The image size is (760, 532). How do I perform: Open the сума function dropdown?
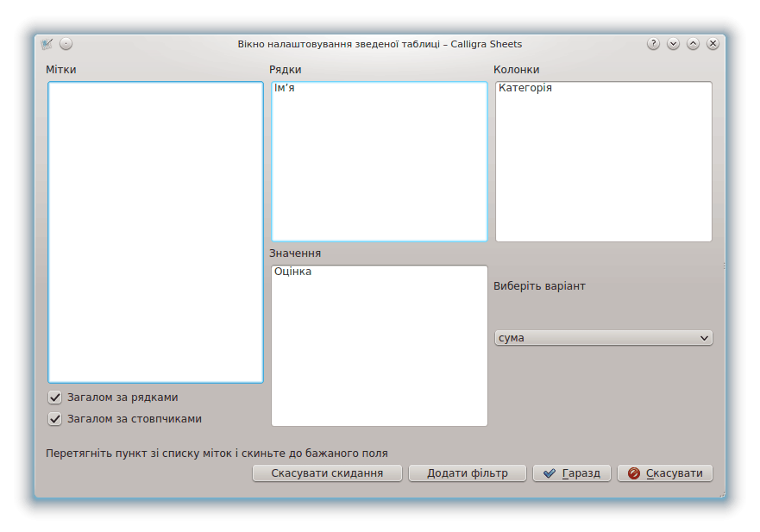[603, 338]
